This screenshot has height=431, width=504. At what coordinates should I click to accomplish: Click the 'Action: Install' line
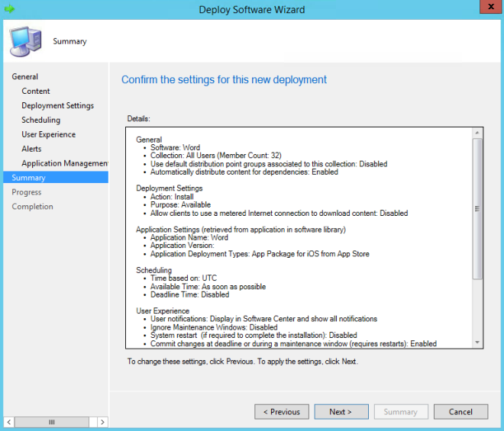(172, 197)
